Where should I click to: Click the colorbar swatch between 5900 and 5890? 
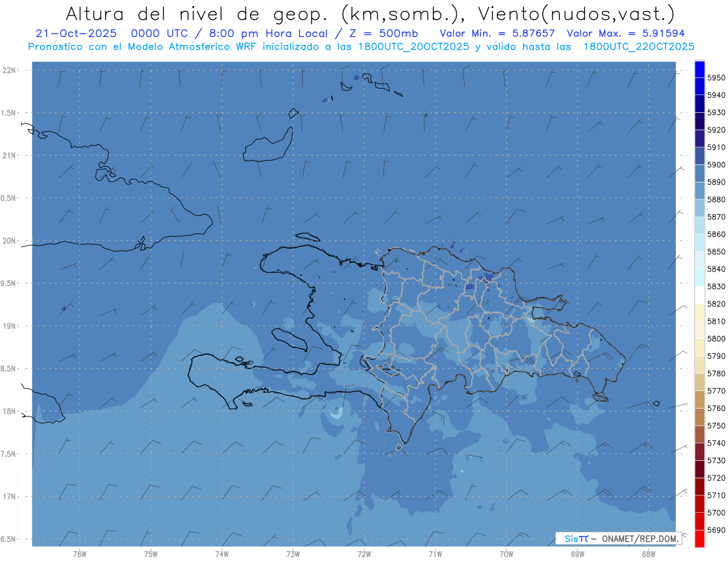699,173
